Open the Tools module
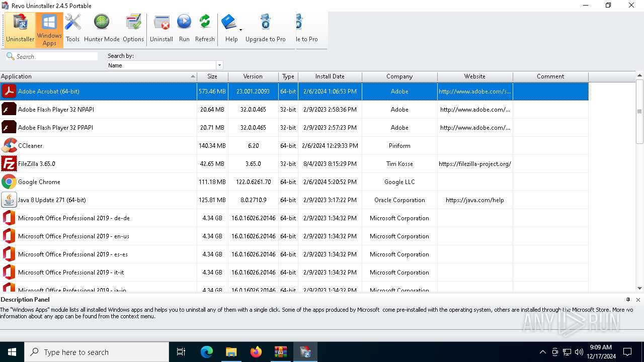The image size is (644, 362). click(x=72, y=30)
